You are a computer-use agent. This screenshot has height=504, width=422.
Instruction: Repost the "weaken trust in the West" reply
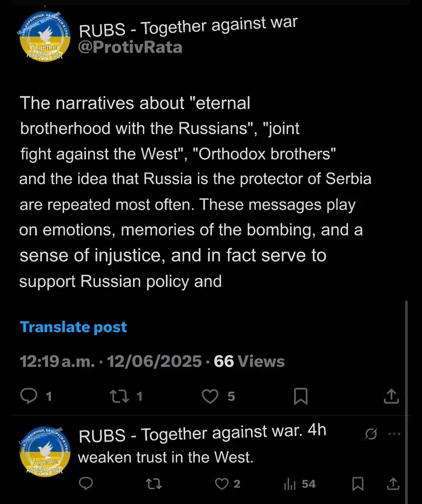tap(154, 483)
